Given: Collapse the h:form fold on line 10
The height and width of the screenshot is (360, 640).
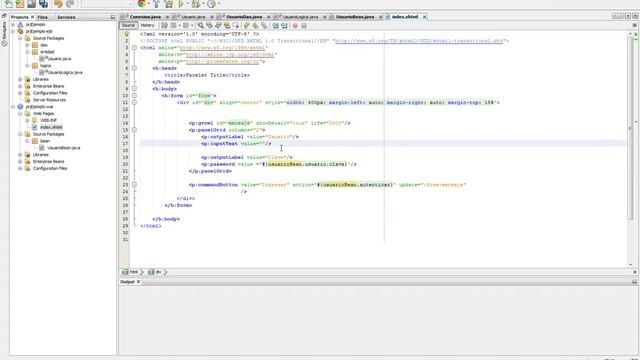Looking at the screenshot, I should (134, 96).
